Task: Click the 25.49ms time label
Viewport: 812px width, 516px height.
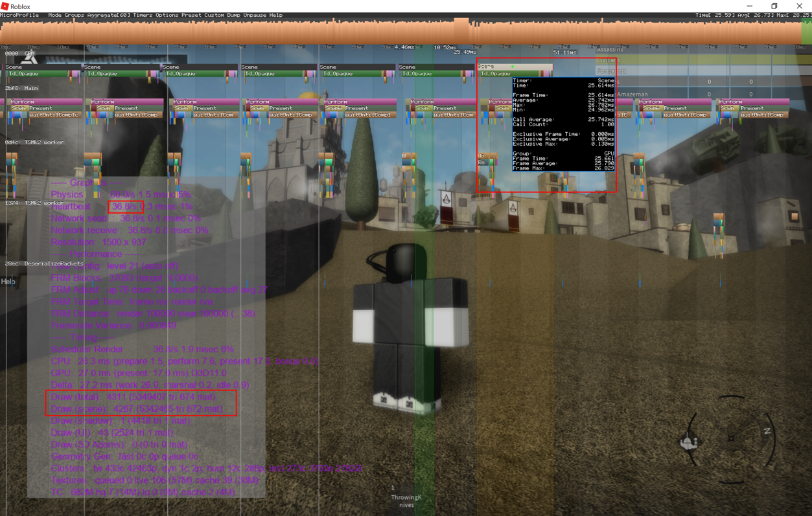Action: [465, 52]
